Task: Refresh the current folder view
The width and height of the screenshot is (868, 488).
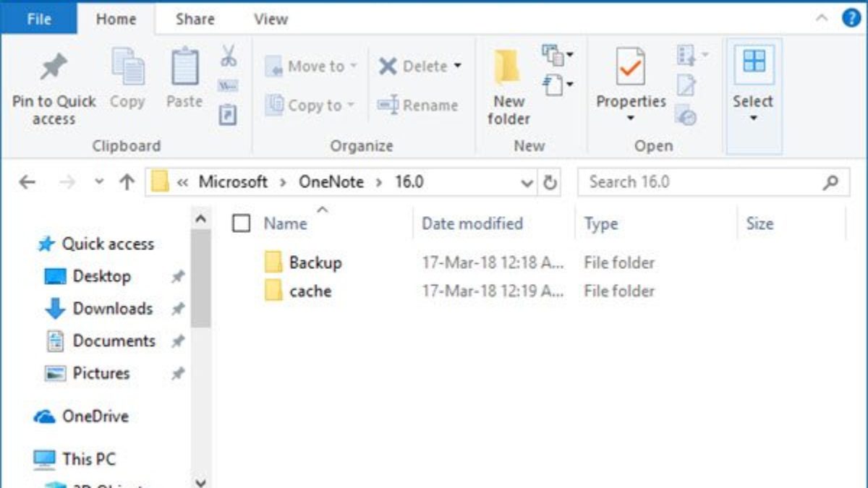Action: pyautogui.click(x=550, y=183)
